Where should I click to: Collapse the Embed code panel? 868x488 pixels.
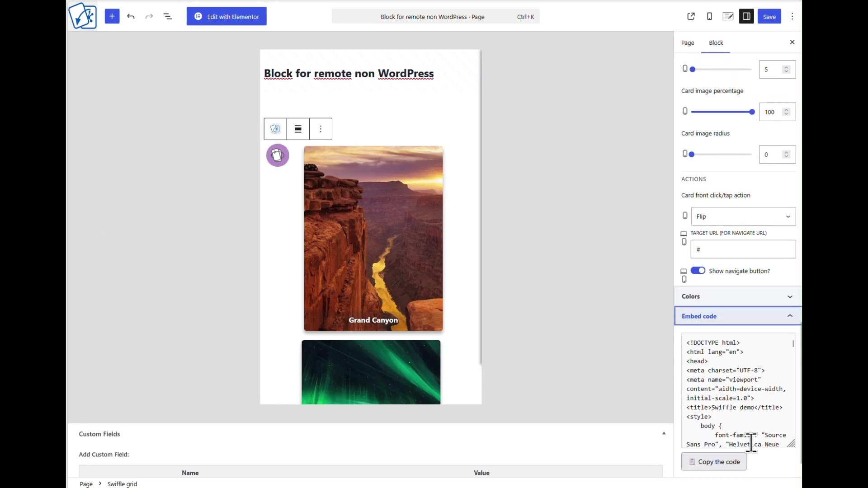(x=738, y=316)
